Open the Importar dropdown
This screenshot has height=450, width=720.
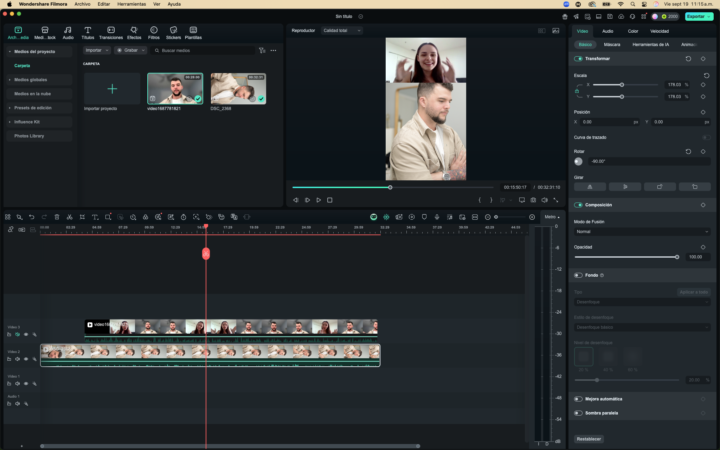click(96, 51)
